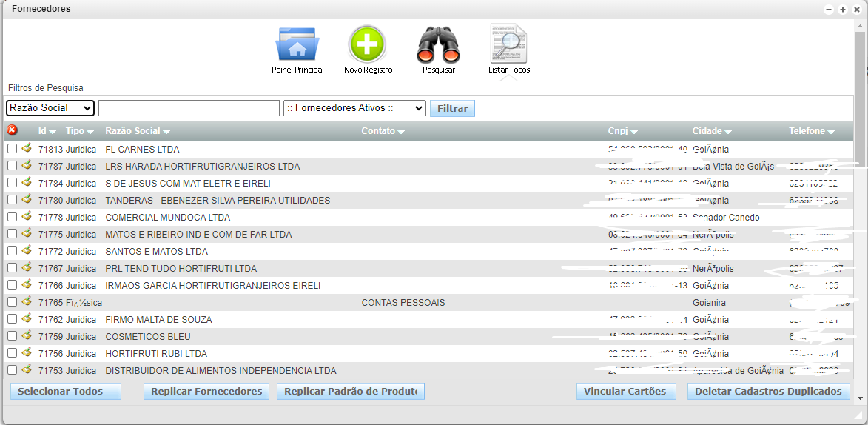Screen dimensions: 868x425
Task: Click the red X icon in table header
Action: (x=12, y=130)
